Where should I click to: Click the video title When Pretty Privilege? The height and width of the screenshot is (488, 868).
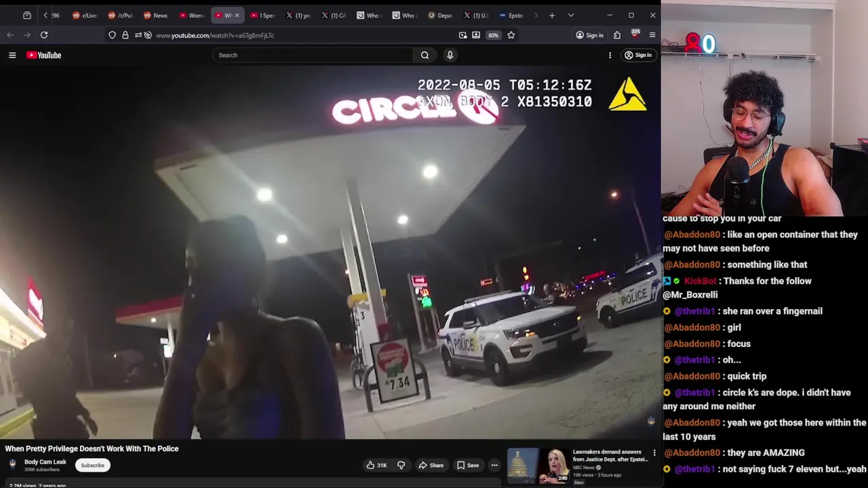pos(92,449)
